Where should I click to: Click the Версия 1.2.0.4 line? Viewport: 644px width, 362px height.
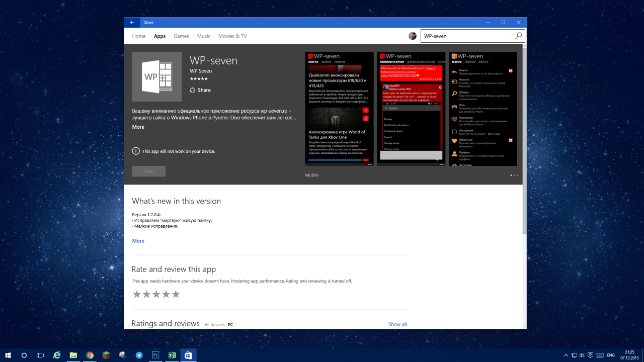coord(146,214)
